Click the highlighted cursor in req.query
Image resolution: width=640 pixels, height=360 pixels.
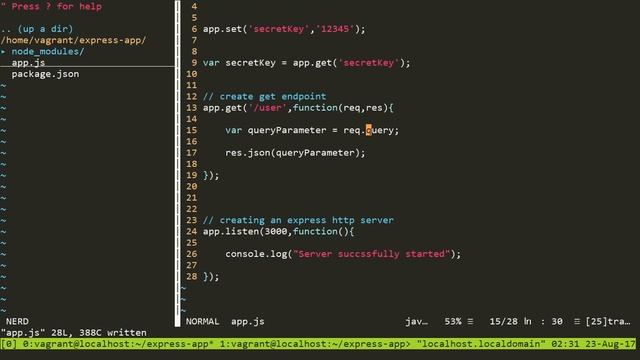(x=369, y=130)
